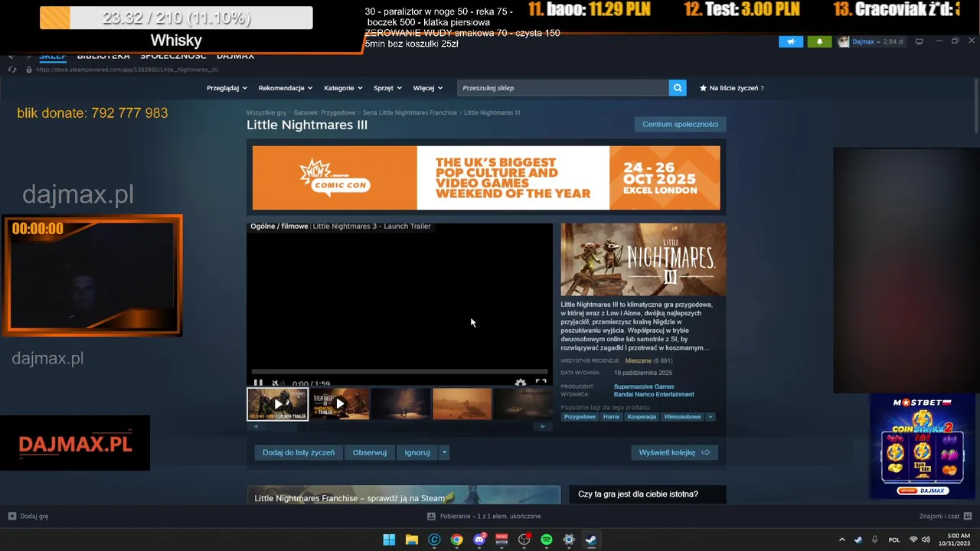
Task: Go back in Steam navigation
Action: pos(11,56)
